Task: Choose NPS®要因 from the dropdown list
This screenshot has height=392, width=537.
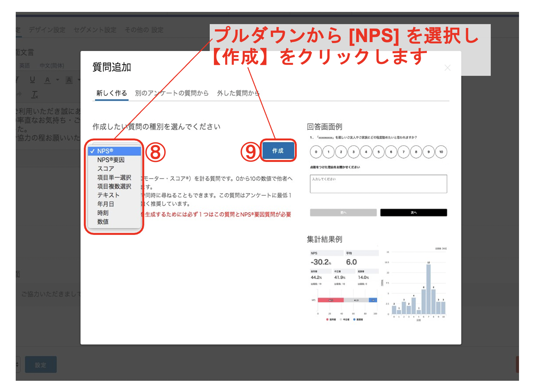Action: (x=114, y=160)
